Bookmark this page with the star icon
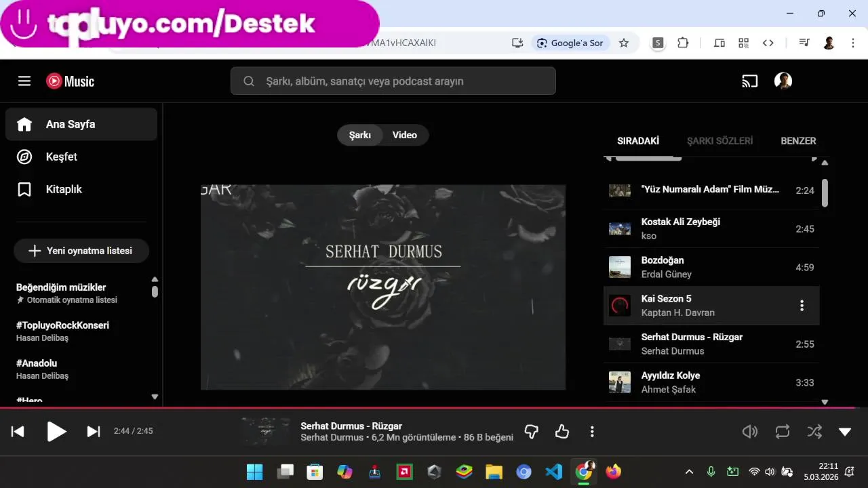 tap(624, 43)
